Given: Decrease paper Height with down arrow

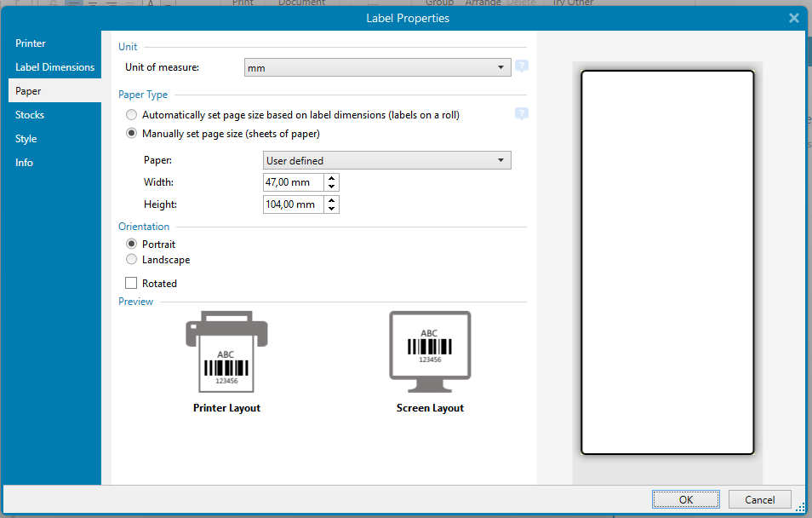Looking at the screenshot, I should point(332,209).
